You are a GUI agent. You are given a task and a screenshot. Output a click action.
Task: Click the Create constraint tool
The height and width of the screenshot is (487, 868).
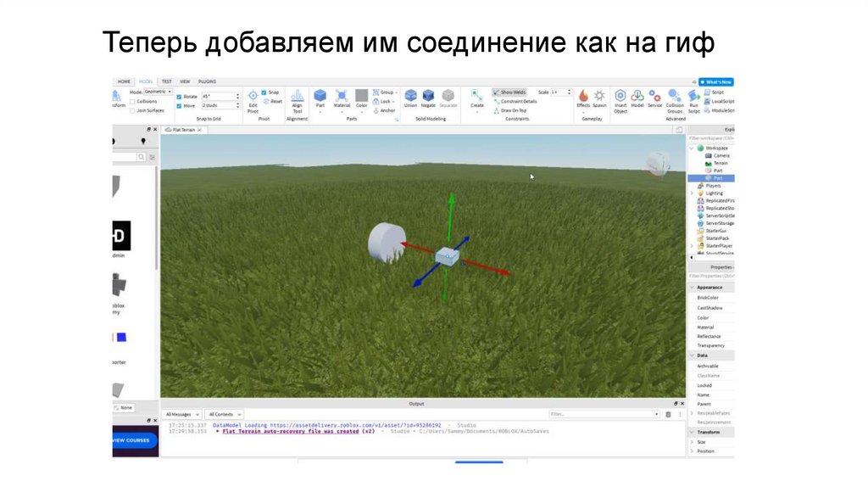pyautogui.click(x=476, y=98)
